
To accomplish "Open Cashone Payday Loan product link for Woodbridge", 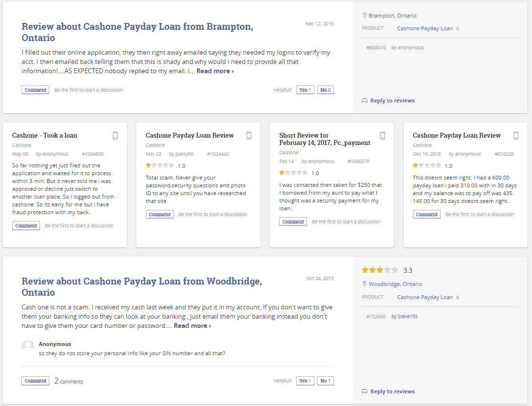I will (425, 297).
